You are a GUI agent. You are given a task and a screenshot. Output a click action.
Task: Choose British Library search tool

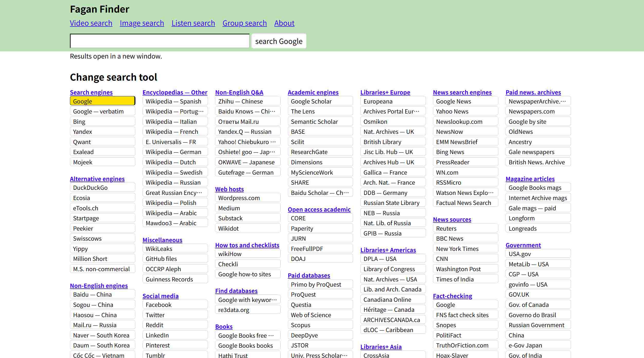pyautogui.click(x=393, y=142)
